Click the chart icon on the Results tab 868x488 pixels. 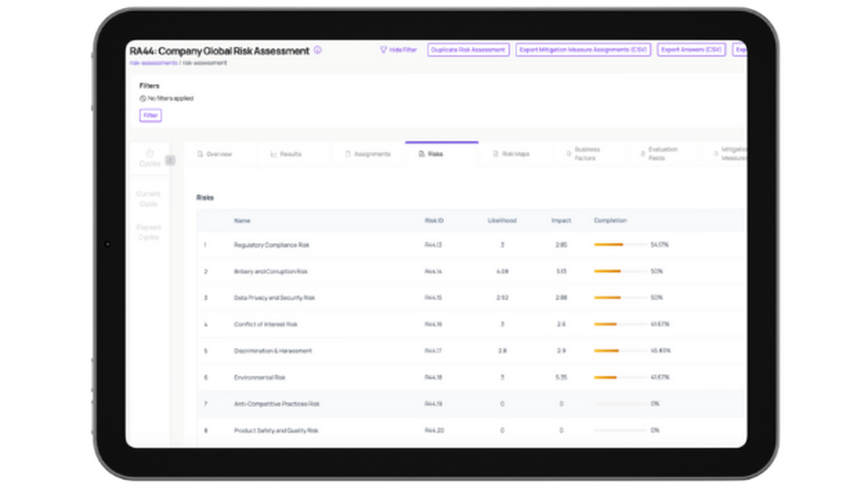[273, 154]
